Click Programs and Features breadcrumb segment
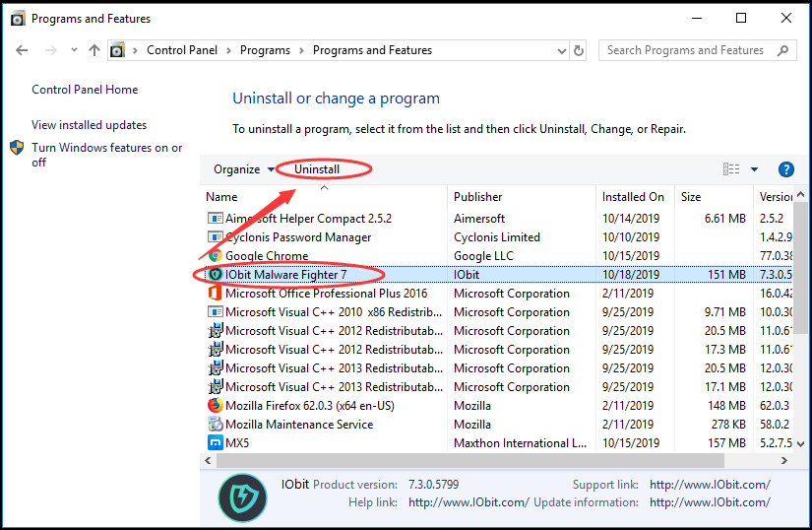The height and width of the screenshot is (530, 812). pyautogui.click(x=372, y=50)
